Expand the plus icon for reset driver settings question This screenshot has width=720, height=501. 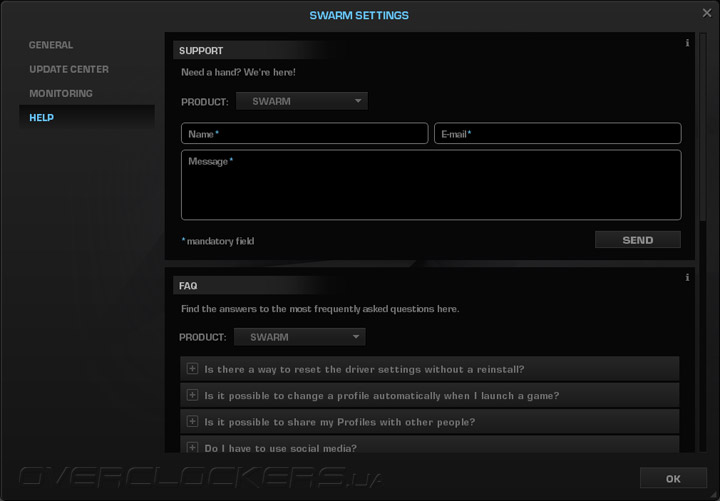click(192, 369)
